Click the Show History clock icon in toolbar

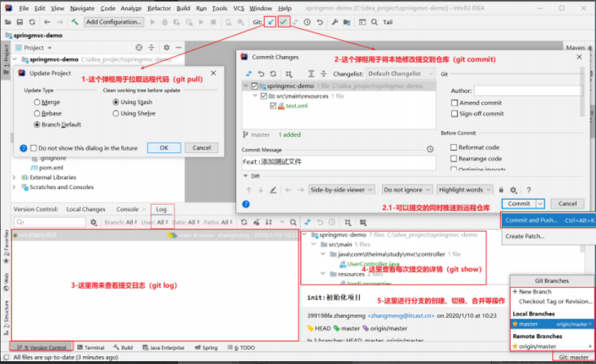click(308, 22)
